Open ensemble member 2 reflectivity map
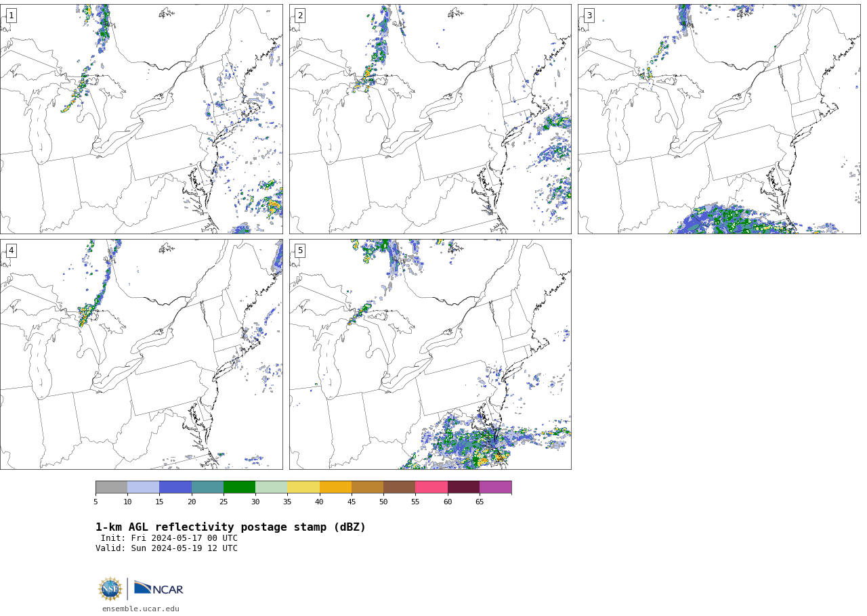 click(x=430, y=119)
